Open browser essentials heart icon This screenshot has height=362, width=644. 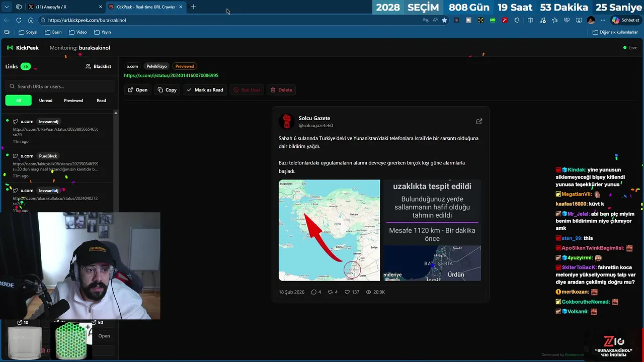click(567, 20)
